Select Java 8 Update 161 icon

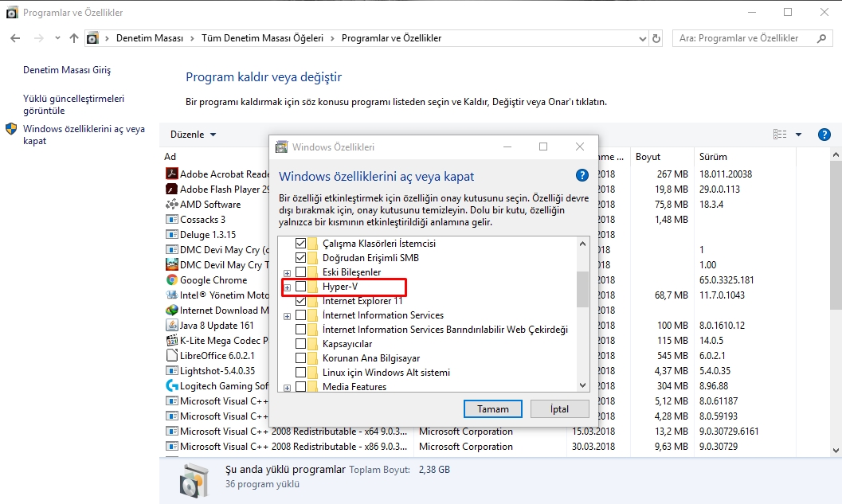point(172,326)
